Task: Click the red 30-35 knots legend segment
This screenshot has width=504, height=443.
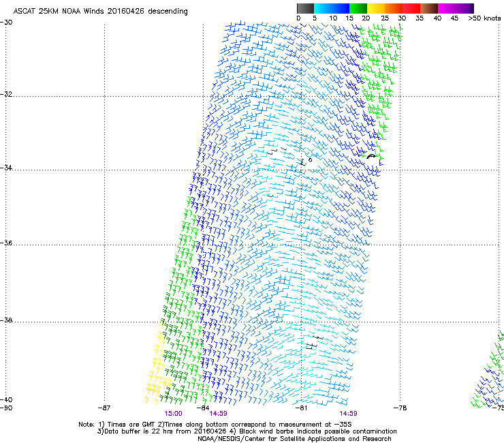Action: coord(411,8)
